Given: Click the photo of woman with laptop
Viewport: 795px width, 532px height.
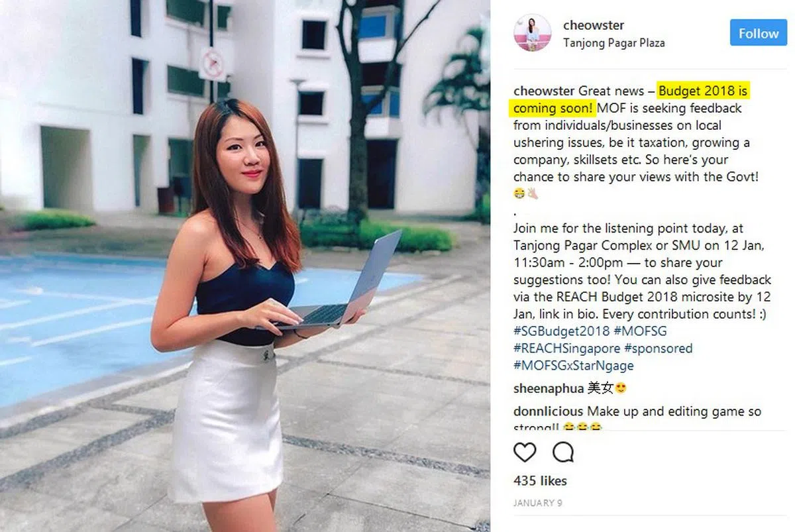Looking at the screenshot, I should (245, 266).
